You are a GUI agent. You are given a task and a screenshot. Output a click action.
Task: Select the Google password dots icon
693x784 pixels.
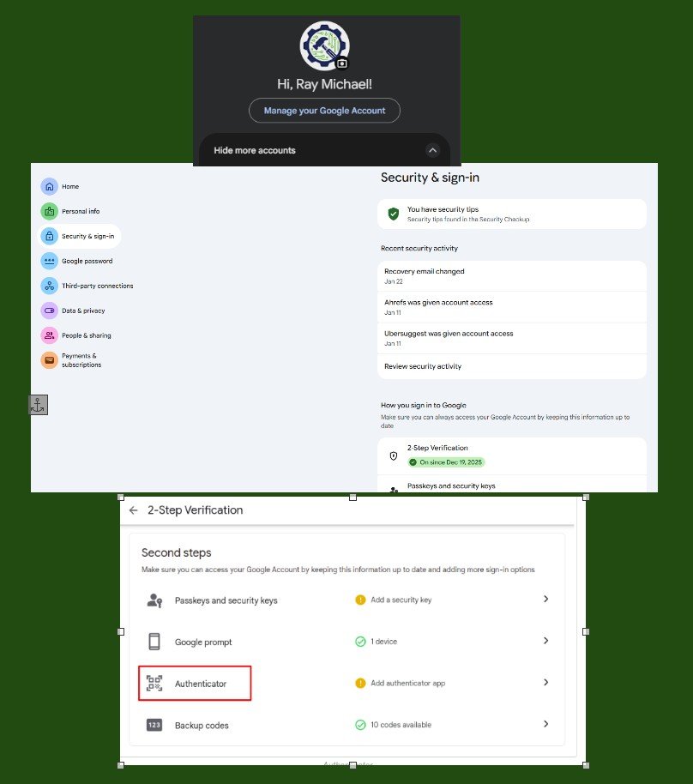[49, 261]
